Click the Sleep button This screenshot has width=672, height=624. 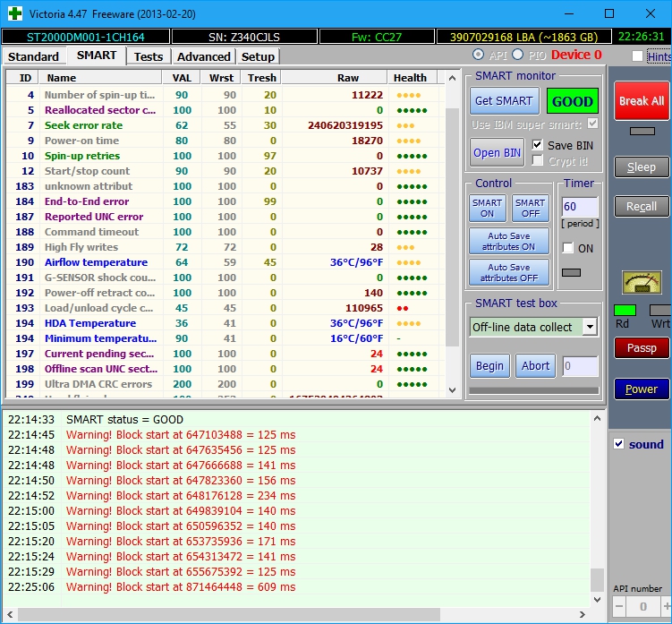point(642,167)
